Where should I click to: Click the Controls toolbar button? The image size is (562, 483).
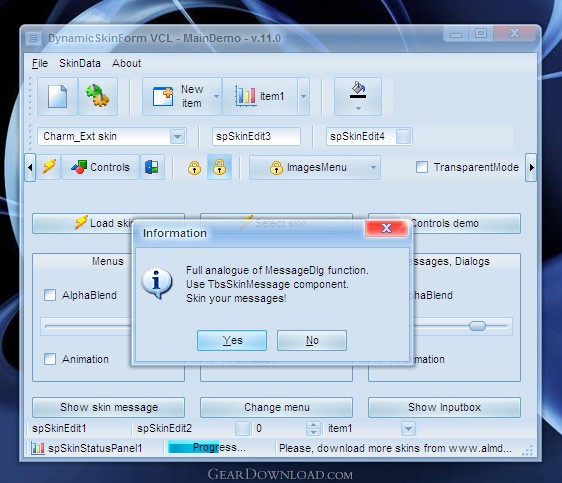tap(100, 167)
